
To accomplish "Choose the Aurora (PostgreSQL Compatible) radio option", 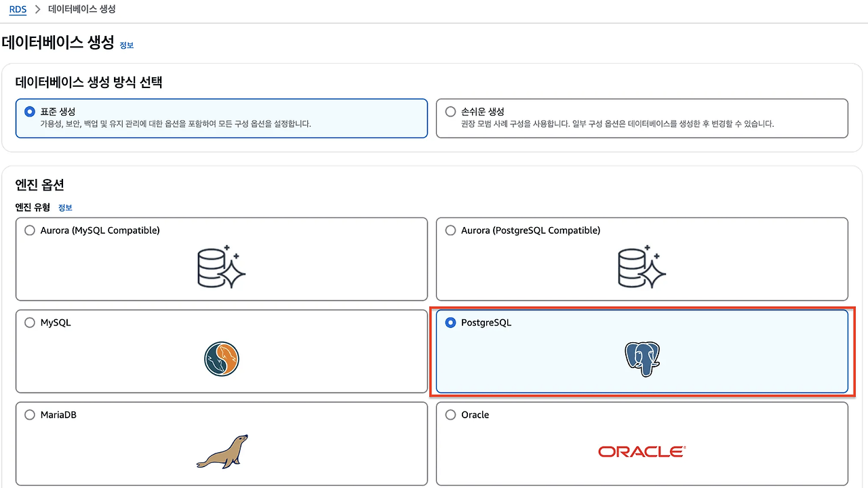I will pyautogui.click(x=450, y=230).
